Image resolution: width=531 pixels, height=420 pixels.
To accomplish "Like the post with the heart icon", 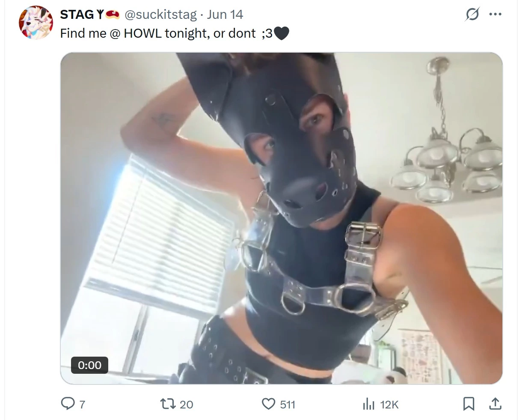I will 268,404.
